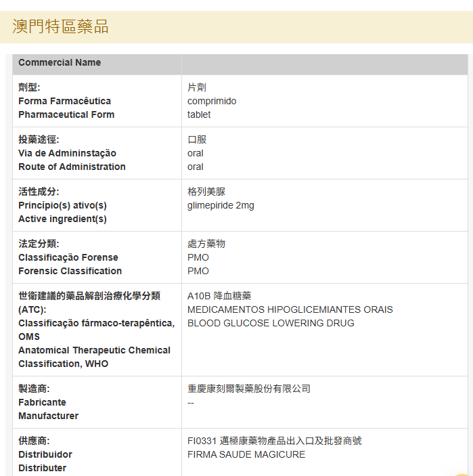Click the 'FIRMA SAUDE MAGICURE' distributor name

tap(246, 454)
